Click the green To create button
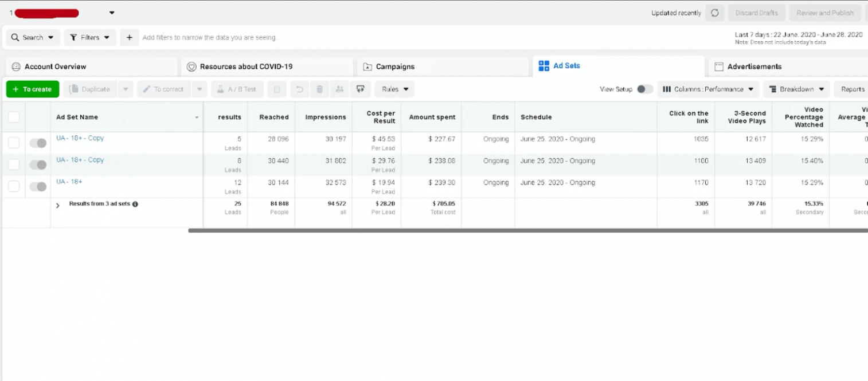 [x=33, y=89]
